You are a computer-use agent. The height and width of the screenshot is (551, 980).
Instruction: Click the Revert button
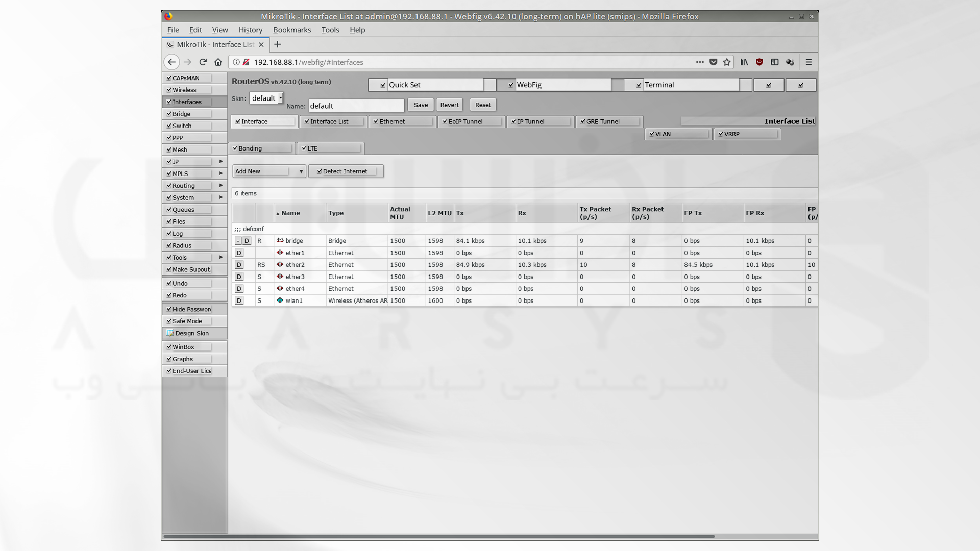click(x=450, y=105)
